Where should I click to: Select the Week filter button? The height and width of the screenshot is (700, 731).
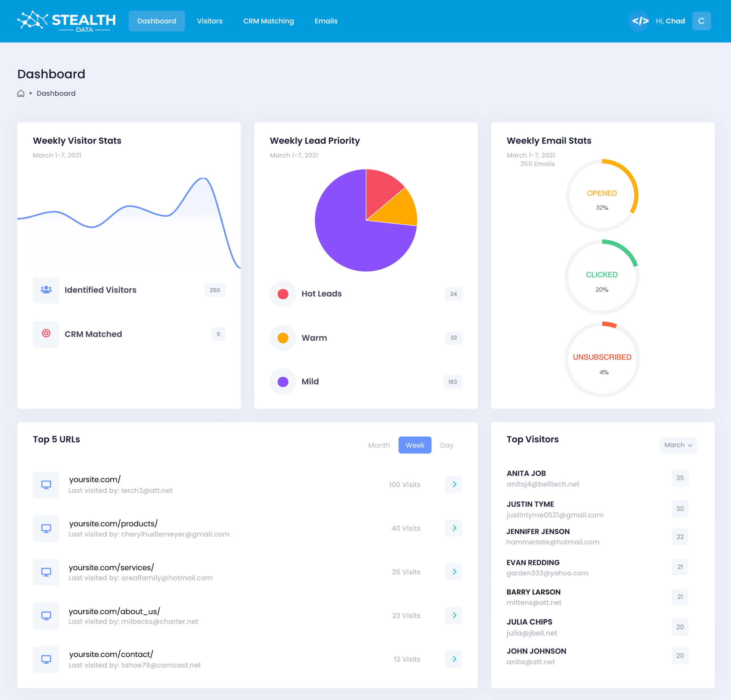[x=415, y=445]
